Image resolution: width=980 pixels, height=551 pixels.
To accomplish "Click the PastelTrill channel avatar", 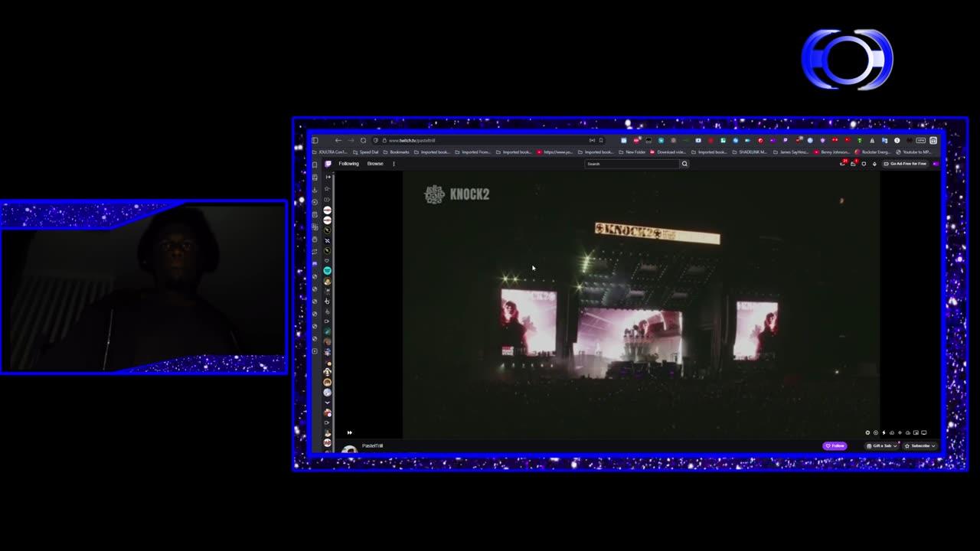I will (349, 448).
